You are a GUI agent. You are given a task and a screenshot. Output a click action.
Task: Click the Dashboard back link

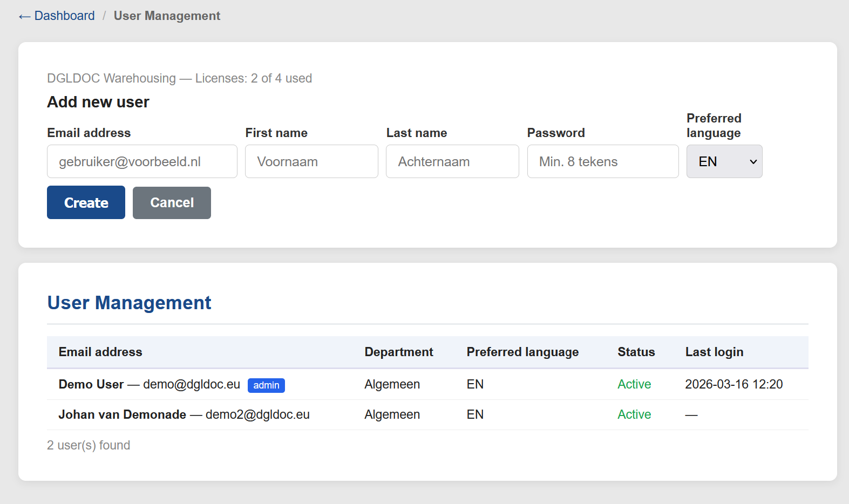click(x=57, y=16)
